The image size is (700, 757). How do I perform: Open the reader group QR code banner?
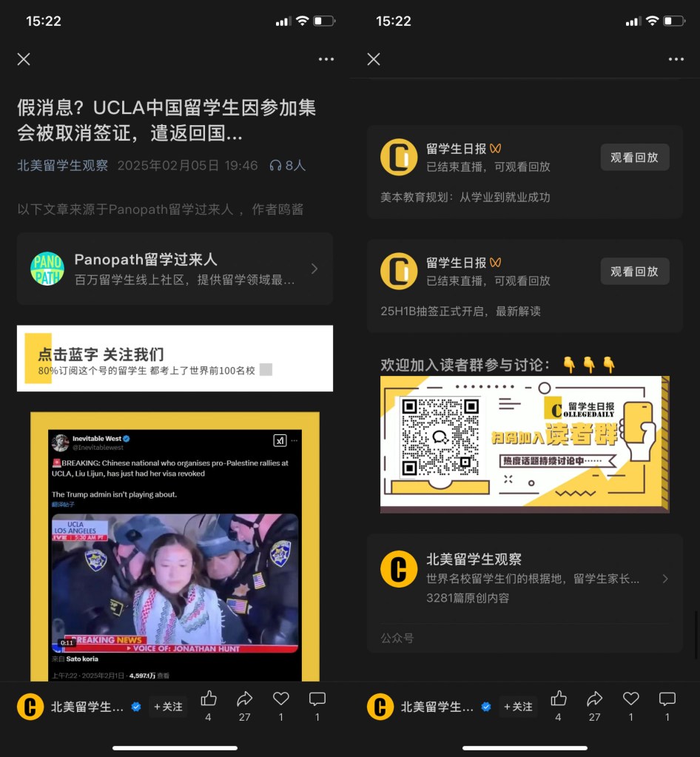coord(525,444)
